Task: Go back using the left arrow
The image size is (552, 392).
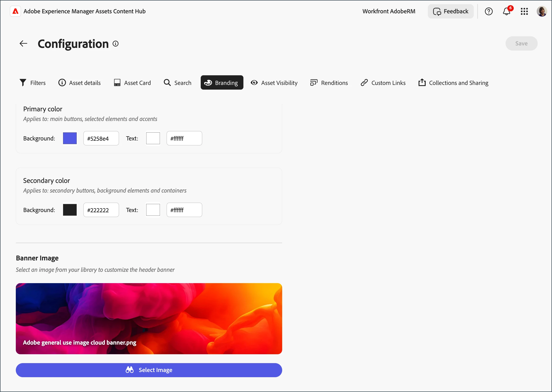Action: [23, 44]
